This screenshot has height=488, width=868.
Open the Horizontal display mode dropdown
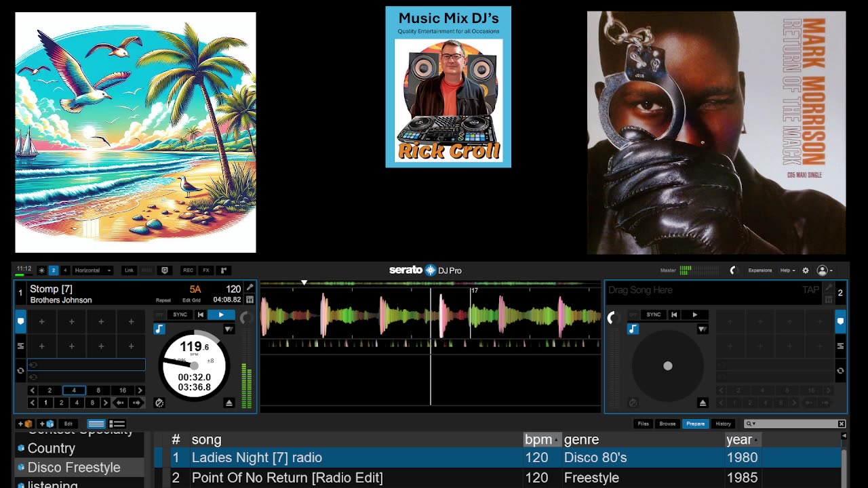(x=93, y=270)
